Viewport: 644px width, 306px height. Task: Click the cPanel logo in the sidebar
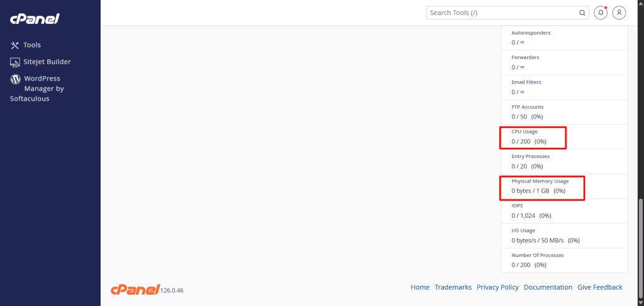tap(35, 19)
